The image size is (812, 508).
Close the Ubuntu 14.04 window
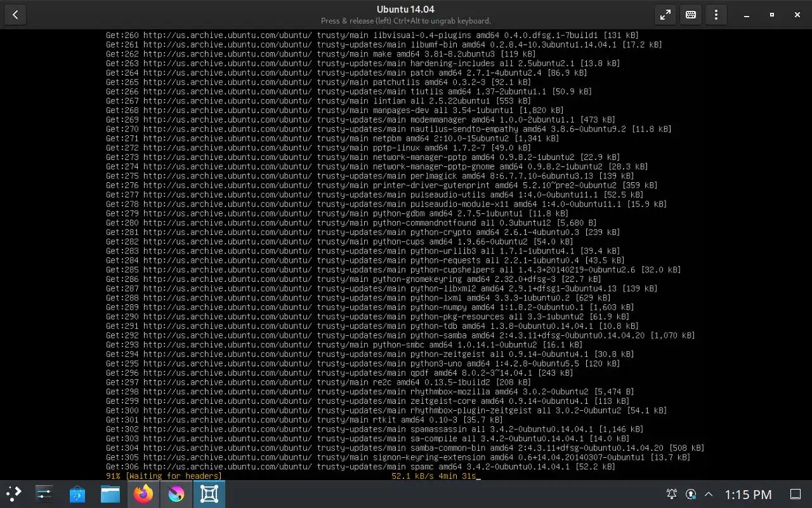click(x=797, y=15)
